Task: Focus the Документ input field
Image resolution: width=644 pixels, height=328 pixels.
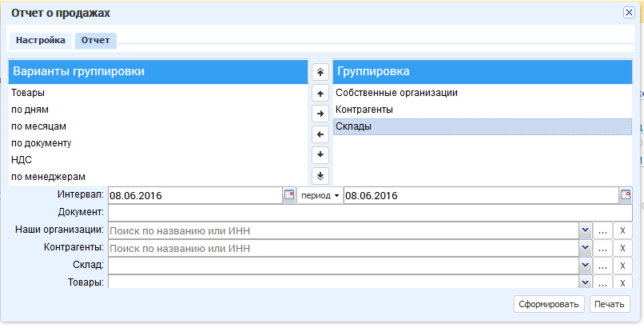Action: pyautogui.click(x=370, y=213)
